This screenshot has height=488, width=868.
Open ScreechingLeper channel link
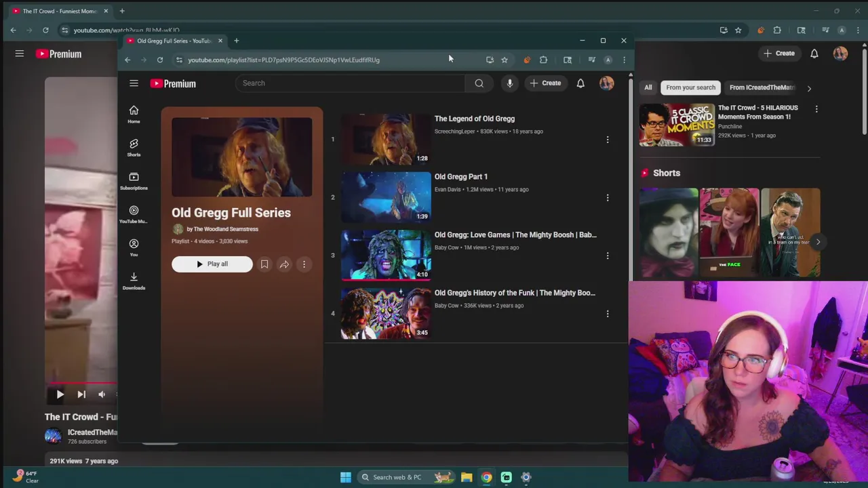tap(454, 131)
